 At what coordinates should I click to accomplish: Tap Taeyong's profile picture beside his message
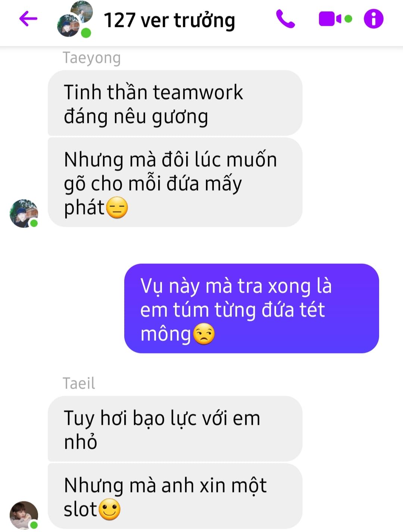pos(24,213)
